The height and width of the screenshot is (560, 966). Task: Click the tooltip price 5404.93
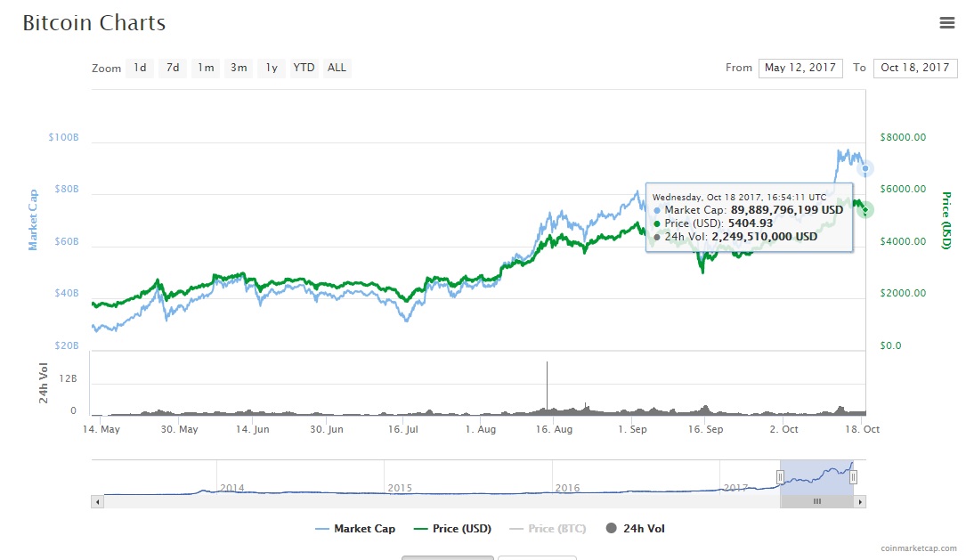(751, 223)
